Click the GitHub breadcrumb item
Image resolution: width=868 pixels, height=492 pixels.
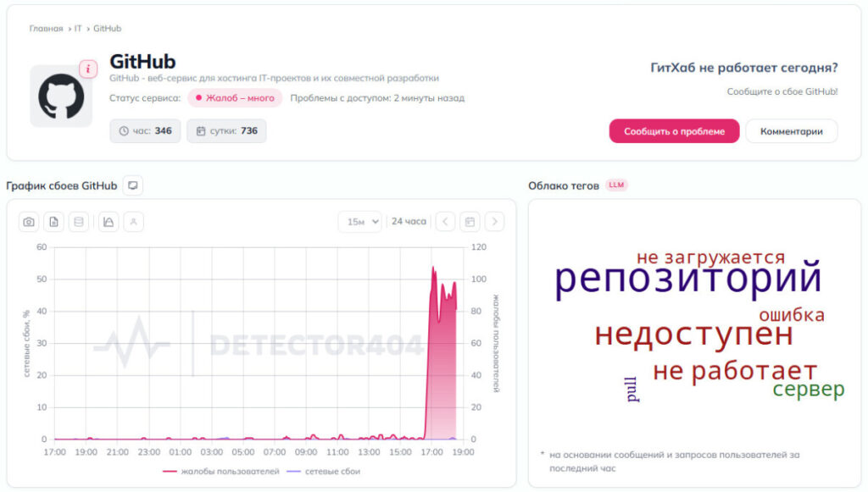tap(107, 28)
